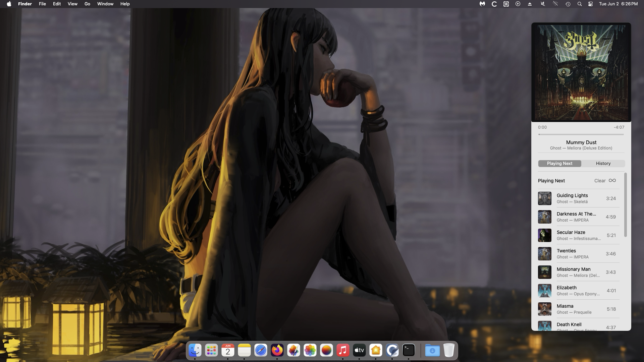The height and width of the screenshot is (362, 644).
Task: Play Elizabeth from the queue
Action: tap(579, 291)
